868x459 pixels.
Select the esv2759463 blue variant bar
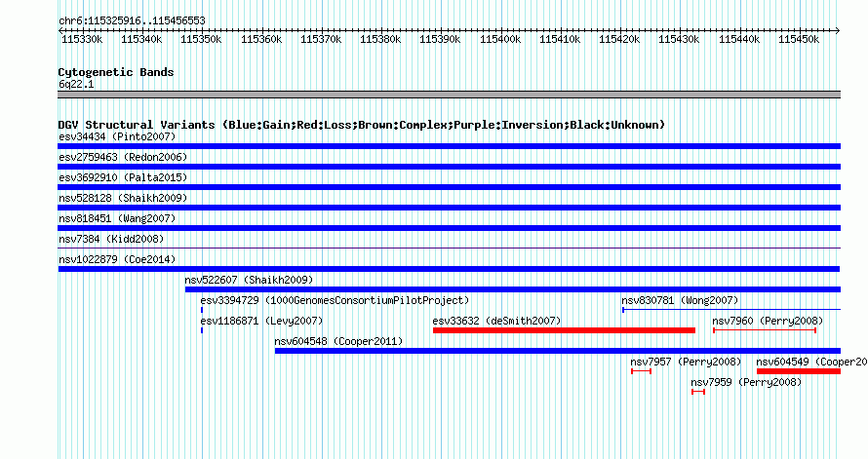[449, 167]
